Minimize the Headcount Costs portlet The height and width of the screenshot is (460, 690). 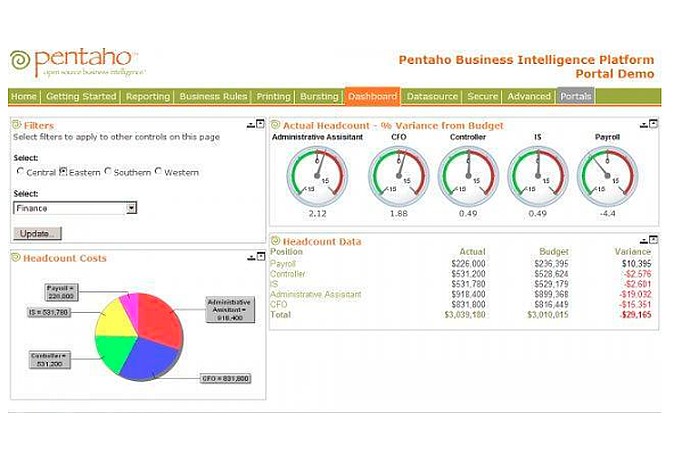click(x=251, y=257)
